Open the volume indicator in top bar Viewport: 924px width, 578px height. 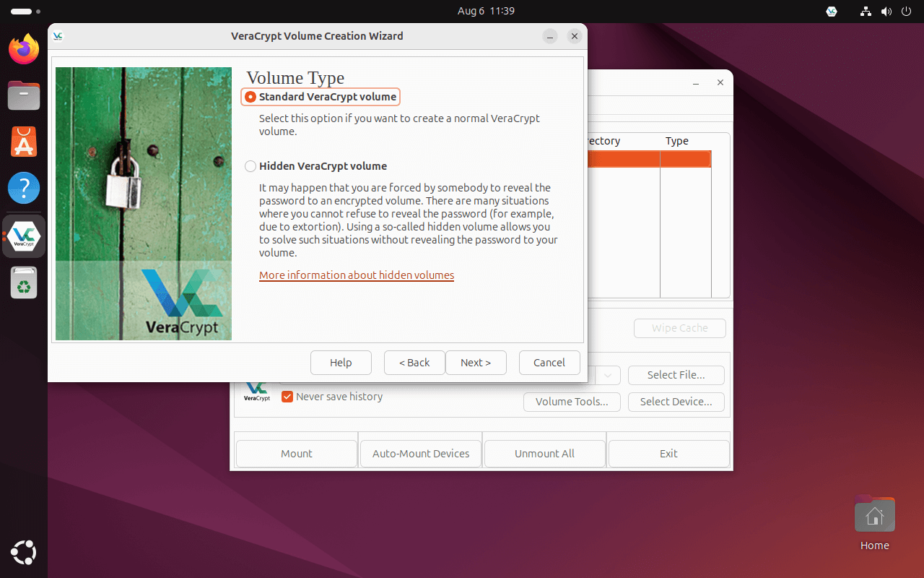[886, 12]
